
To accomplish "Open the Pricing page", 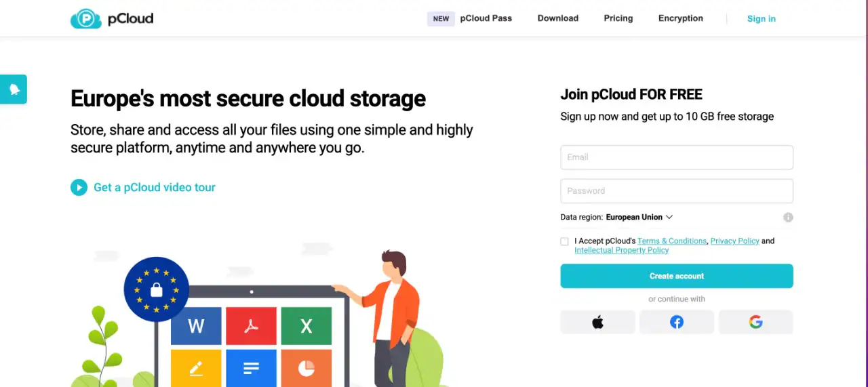I will (618, 18).
